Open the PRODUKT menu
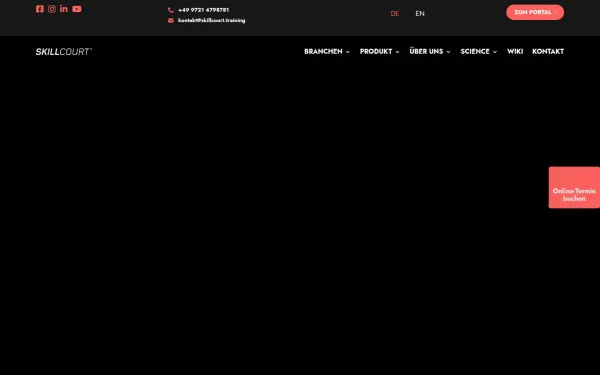600x375 pixels. 376,51
